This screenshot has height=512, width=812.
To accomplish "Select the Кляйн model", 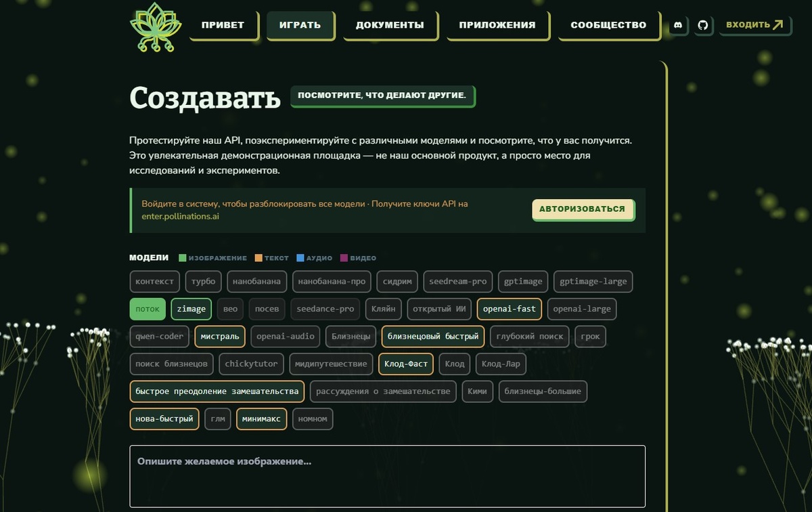I will pyautogui.click(x=384, y=309).
